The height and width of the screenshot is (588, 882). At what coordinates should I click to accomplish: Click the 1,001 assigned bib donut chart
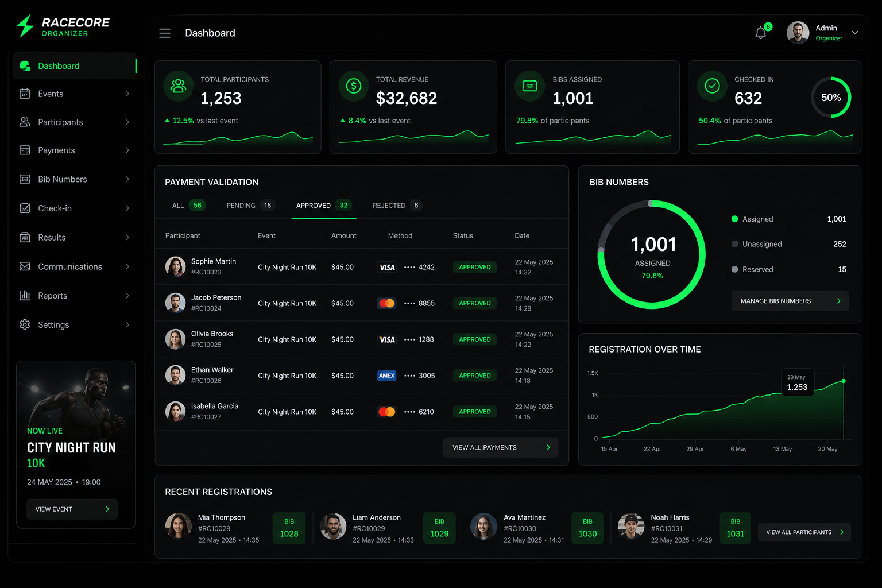[652, 254]
